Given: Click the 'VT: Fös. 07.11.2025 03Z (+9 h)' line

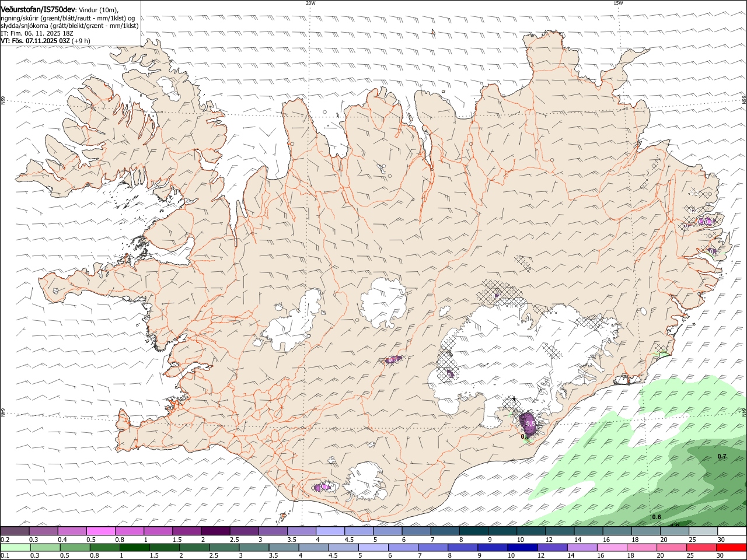Looking at the screenshot, I should pos(46,41).
